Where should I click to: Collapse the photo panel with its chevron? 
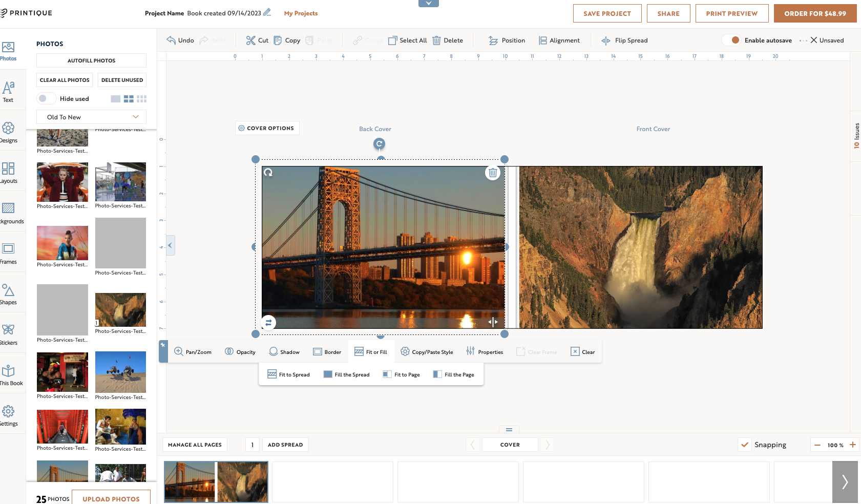coord(170,245)
